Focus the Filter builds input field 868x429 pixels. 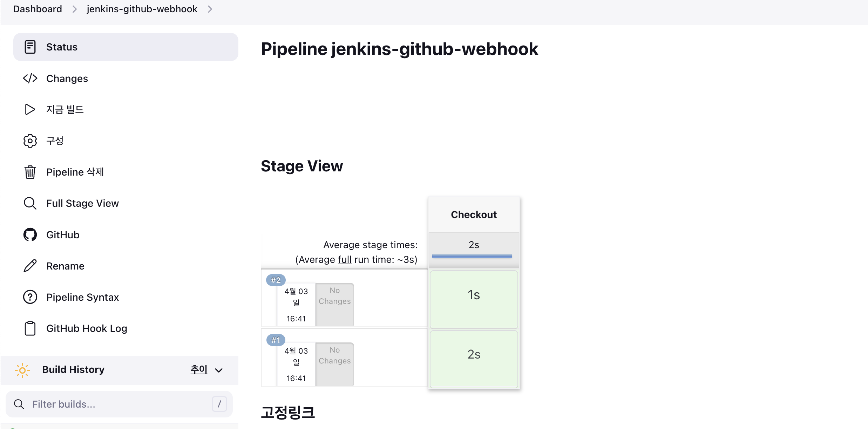tap(119, 404)
